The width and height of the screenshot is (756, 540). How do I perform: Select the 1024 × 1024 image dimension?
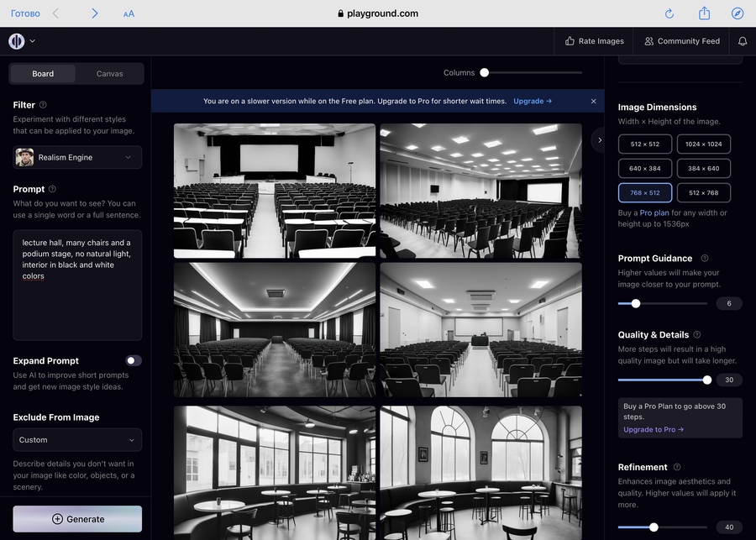point(704,144)
